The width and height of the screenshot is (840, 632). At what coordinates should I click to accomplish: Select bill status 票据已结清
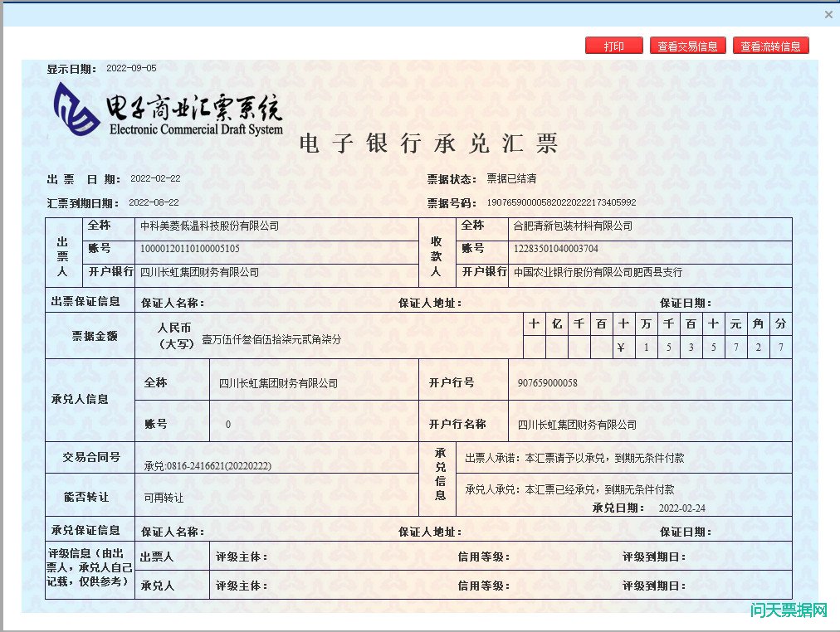click(511, 178)
